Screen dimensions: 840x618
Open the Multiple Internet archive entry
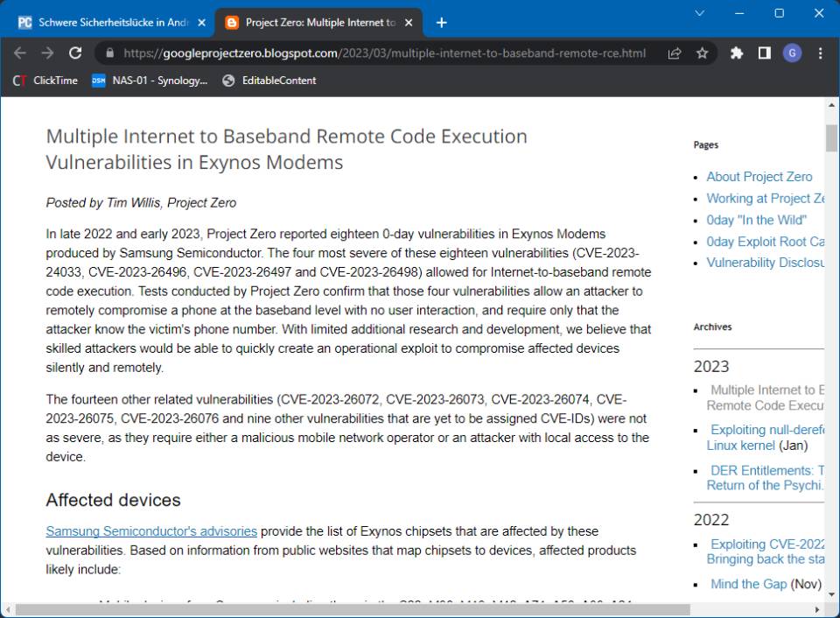coord(766,397)
